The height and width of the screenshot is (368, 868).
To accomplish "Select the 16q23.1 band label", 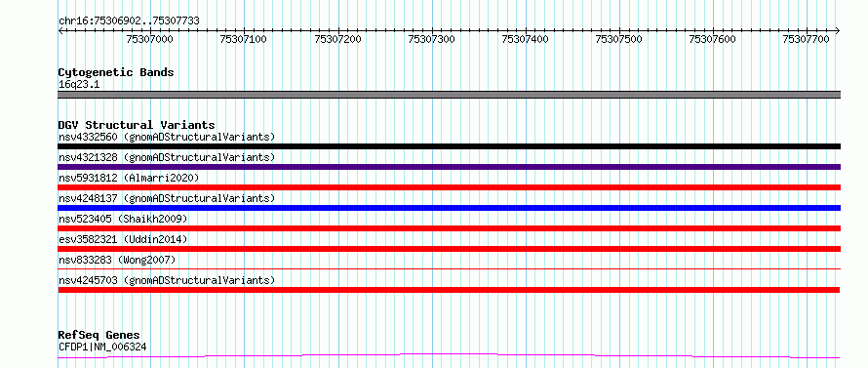I will (79, 85).
